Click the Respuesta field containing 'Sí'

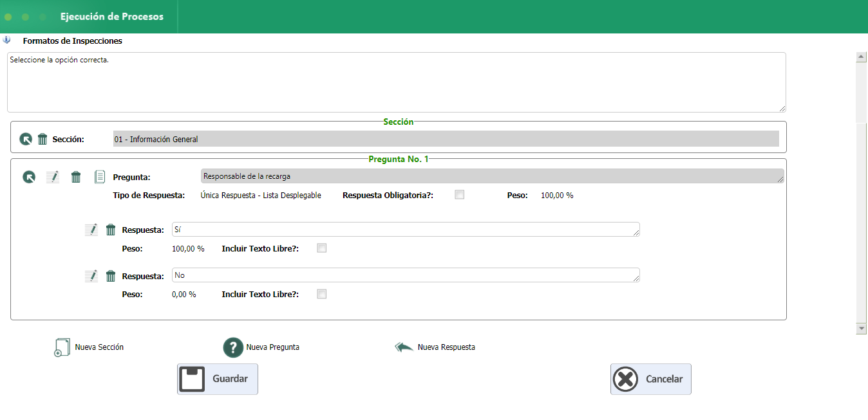[x=406, y=230]
